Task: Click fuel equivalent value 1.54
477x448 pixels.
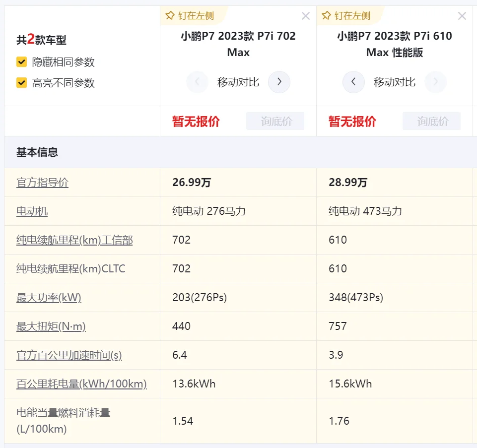Action: [x=183, y=421]
